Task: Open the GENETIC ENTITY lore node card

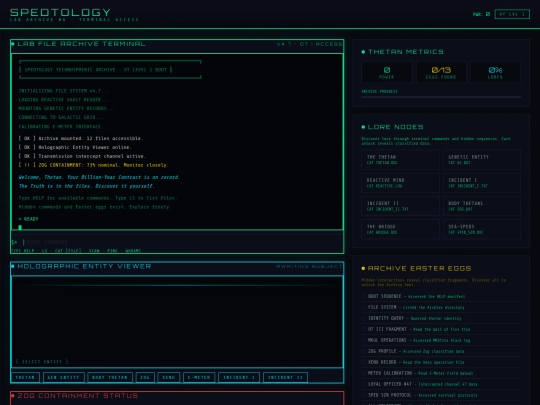Action: 482,159
